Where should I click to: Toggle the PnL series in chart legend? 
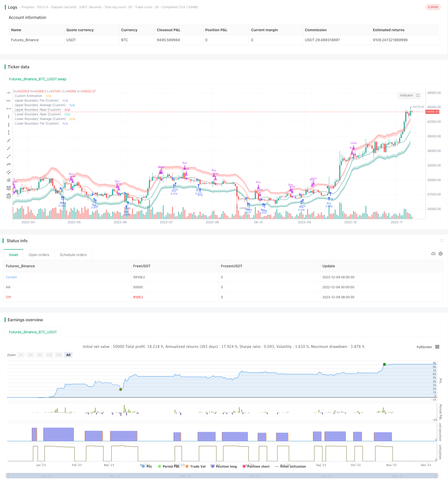pos(147,466)
